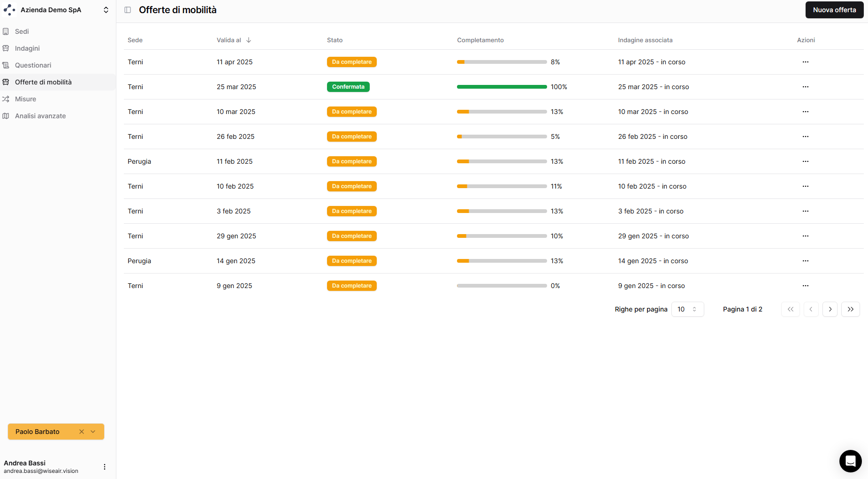Screen dimensions: 868x479
Task: Click the Indagine associata column header
Action: coord(645,40)
